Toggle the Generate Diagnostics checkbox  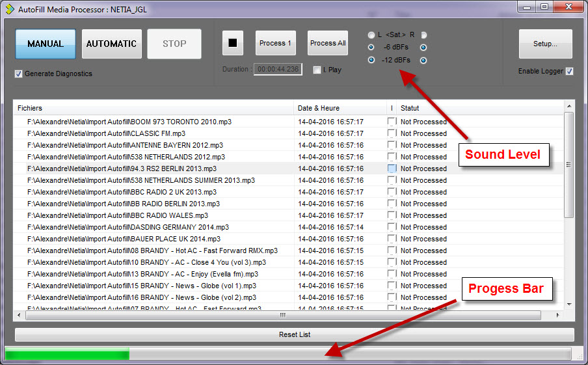[19, 74]
